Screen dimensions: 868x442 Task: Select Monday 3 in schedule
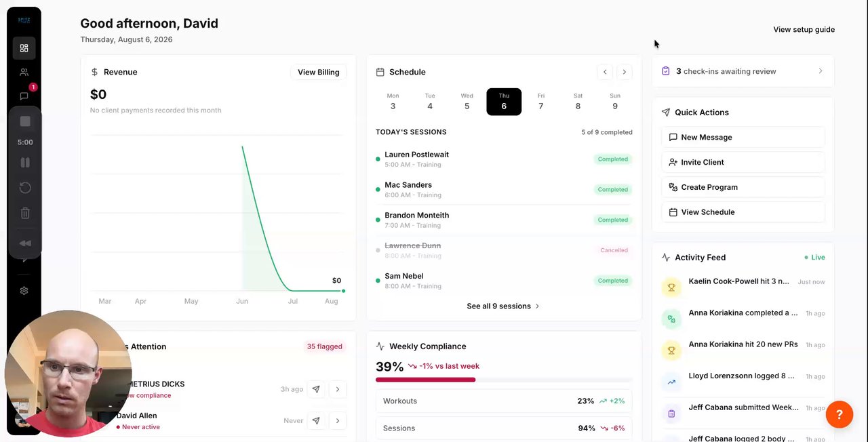pos(393,102)
